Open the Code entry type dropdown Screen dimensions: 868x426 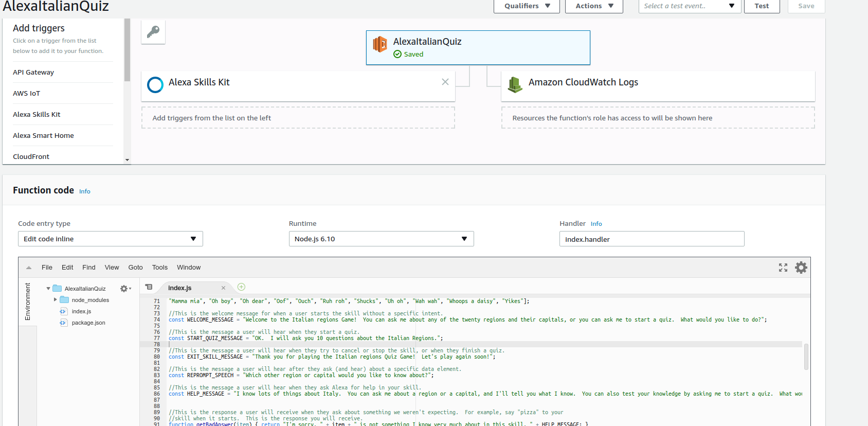(x=111, y=239)
